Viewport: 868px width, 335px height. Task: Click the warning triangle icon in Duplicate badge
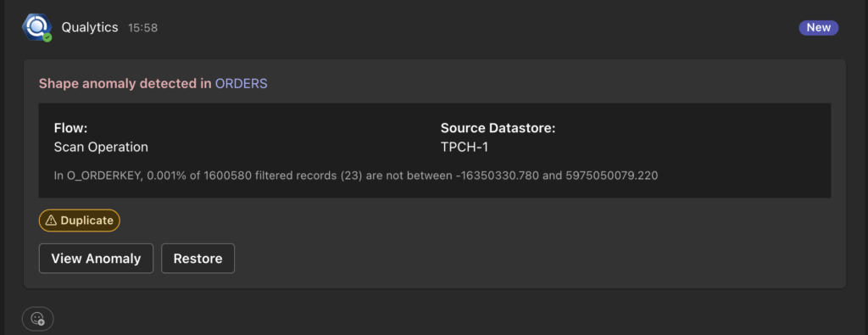pos(52,221)
